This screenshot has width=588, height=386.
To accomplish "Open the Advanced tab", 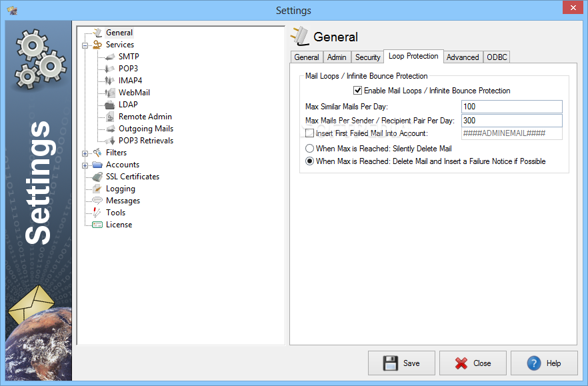I will pos(463,57).
